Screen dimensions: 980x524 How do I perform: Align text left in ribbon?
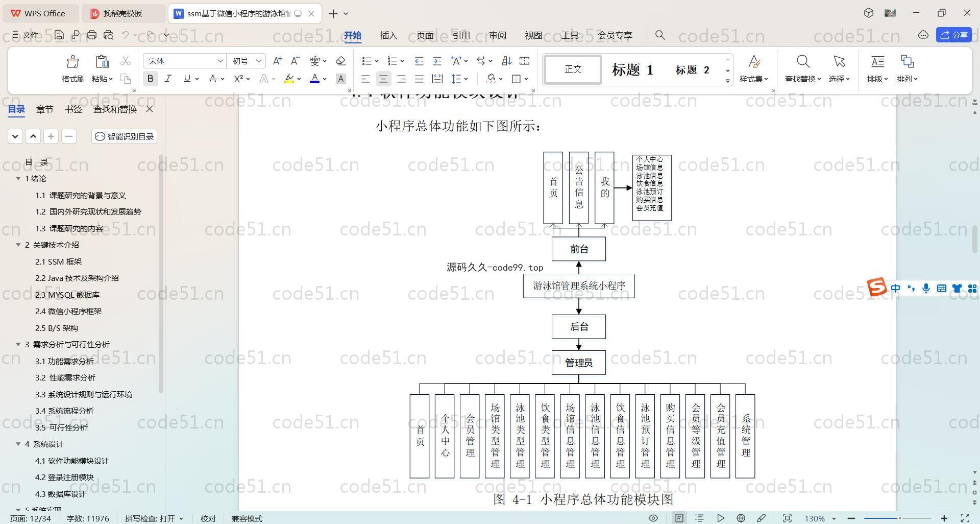point(365,79)
